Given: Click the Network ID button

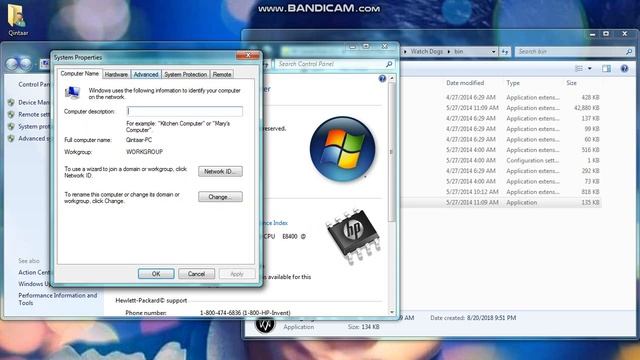Looking at the screenshot, I should coord(220,171).
